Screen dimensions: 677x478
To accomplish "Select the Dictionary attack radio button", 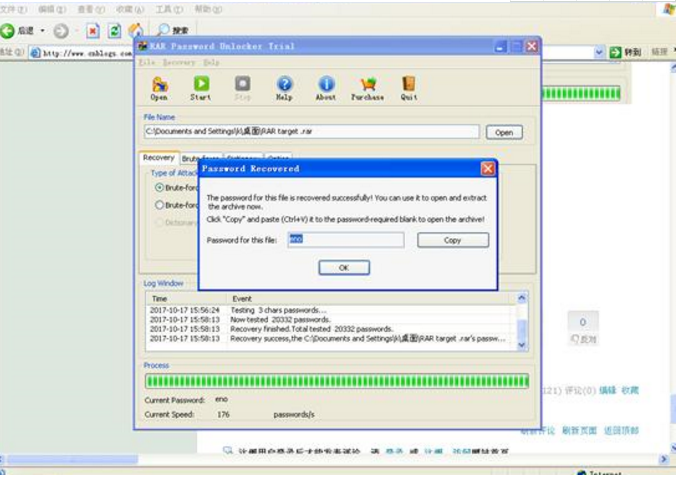I will click(159, 222).
